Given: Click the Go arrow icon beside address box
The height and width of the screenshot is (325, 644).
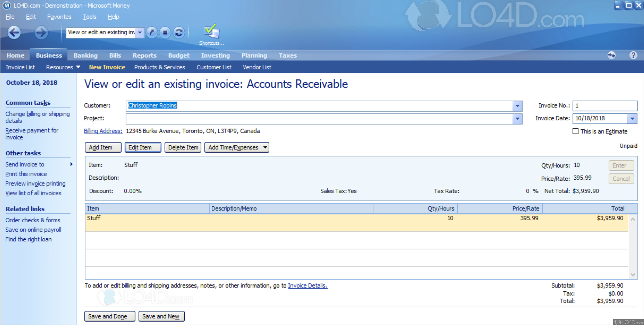Looking at the screenshot, I should point(151,32).
